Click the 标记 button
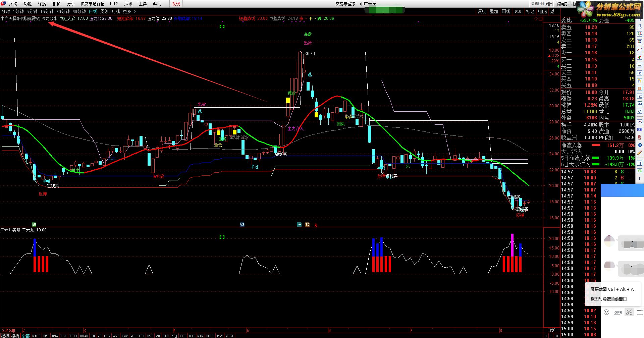 pyautogui.click(x=530, y=11)
